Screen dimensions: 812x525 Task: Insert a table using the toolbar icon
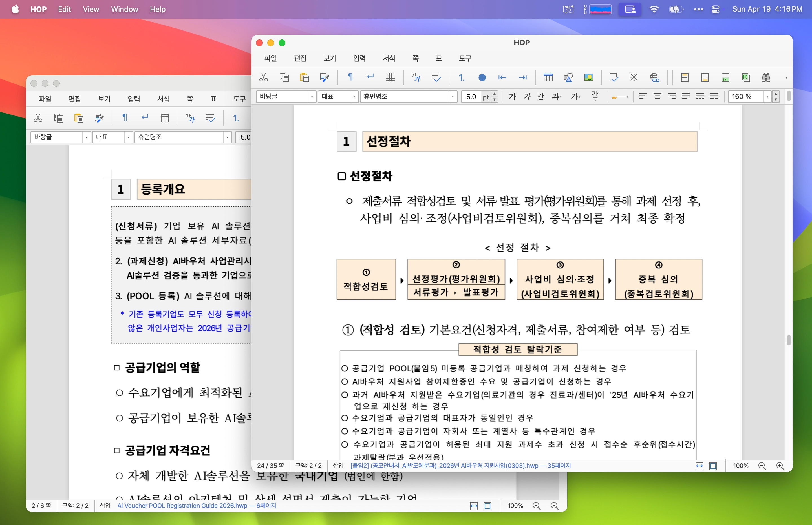548,77
